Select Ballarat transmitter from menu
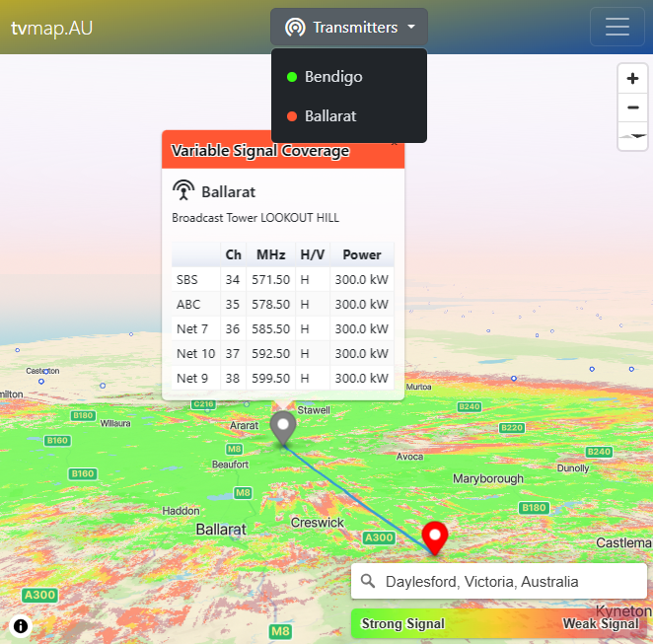653x644 pixels. (x=349, y=116)
